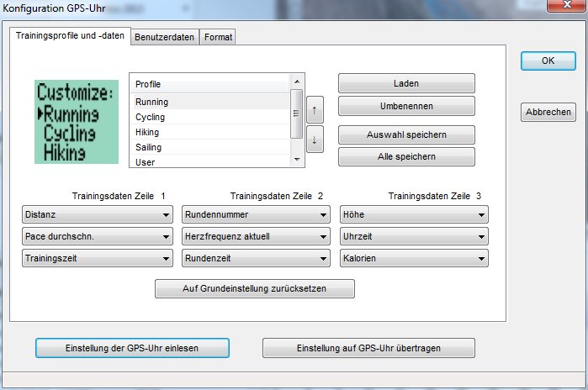This screenshot has height=390, width=588.
Task: Click the Umbenennen button
Action: (406, 106)
